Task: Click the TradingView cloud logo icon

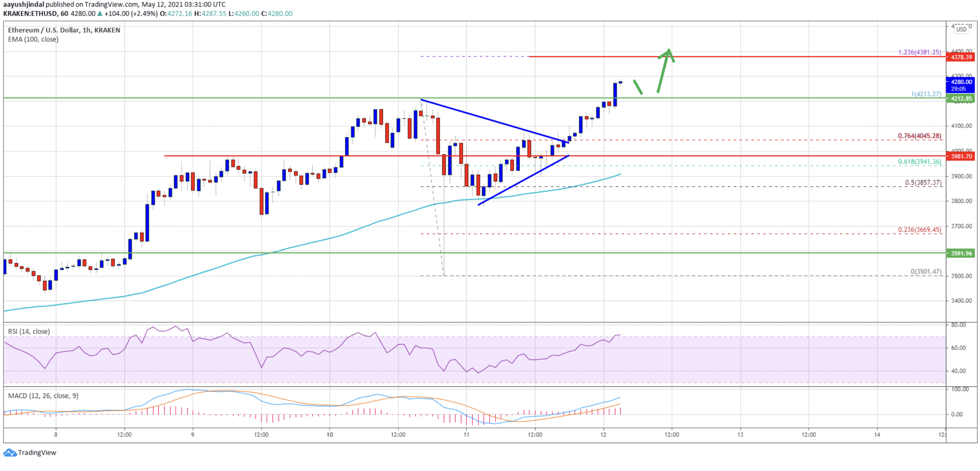Action: pyautogui.click(x=10, y=452)
